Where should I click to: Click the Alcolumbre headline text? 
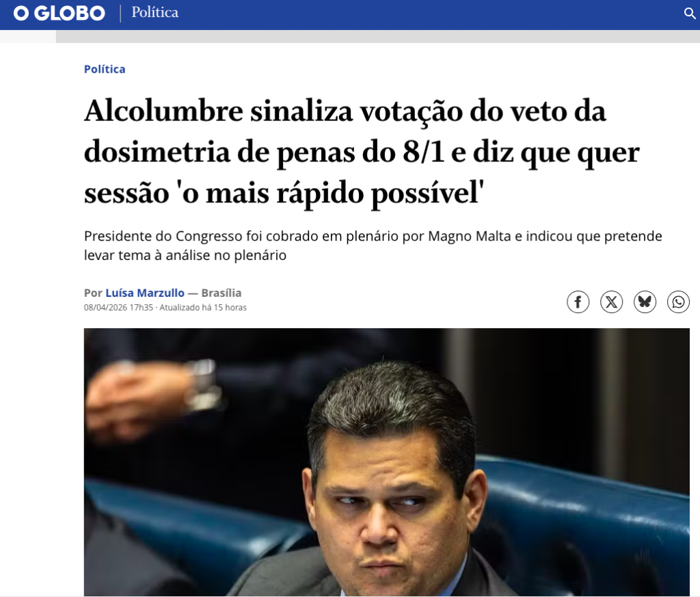[362, 152]
